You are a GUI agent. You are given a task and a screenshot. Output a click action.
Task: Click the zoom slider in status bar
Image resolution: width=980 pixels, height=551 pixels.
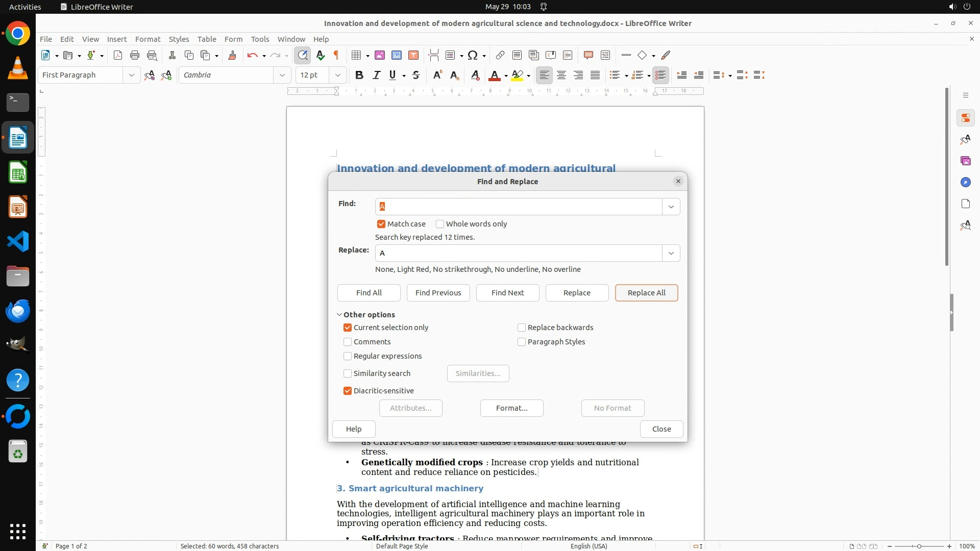tap(919, 546)
